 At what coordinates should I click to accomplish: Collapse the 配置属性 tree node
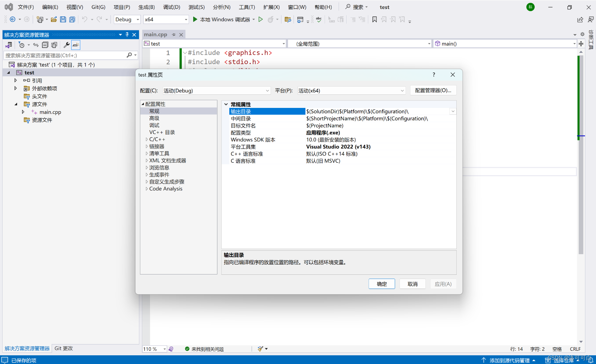[x=143, y=104]
